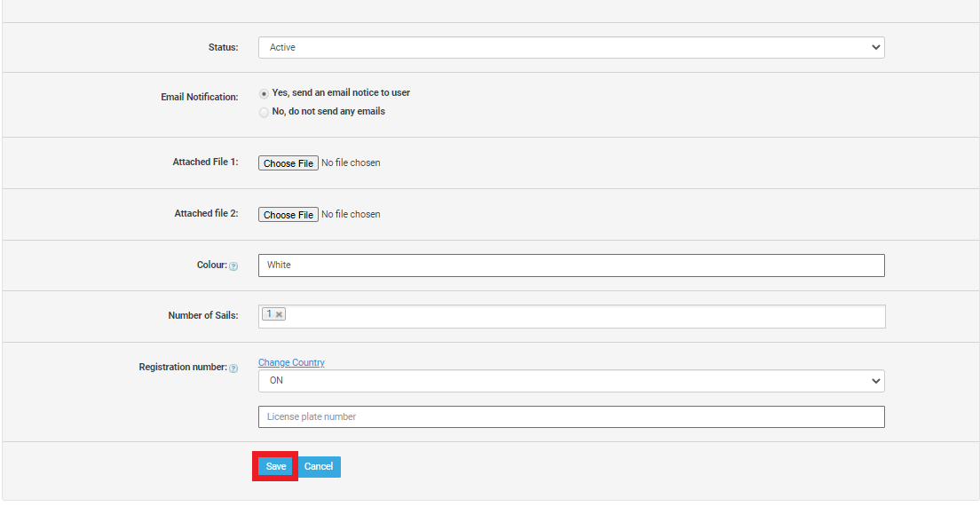980x507 pixels.
Task: Save the form
Action: click(275, 466)
